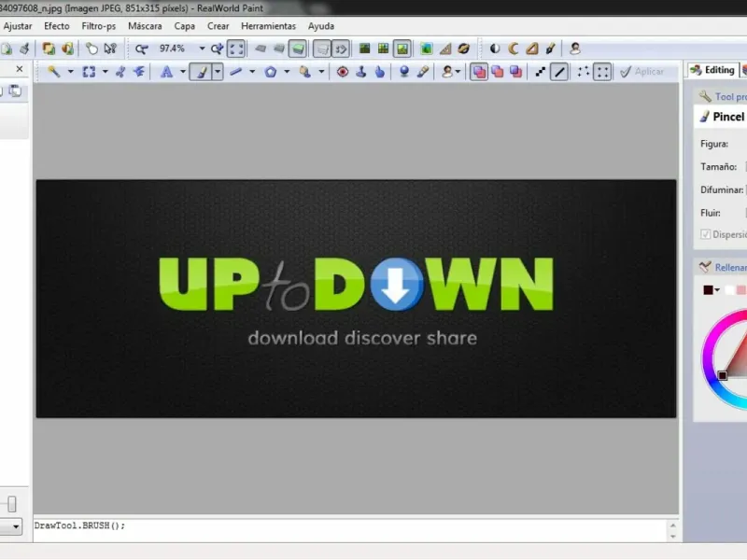Viewport: 747px width, 560px height.
Task: Select the clone stamp tool
Action: pyautogui.click(x=361, y=72)
